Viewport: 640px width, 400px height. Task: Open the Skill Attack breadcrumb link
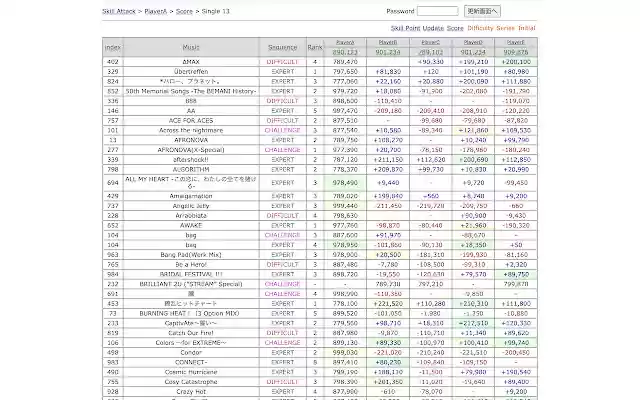coord(119,11)
